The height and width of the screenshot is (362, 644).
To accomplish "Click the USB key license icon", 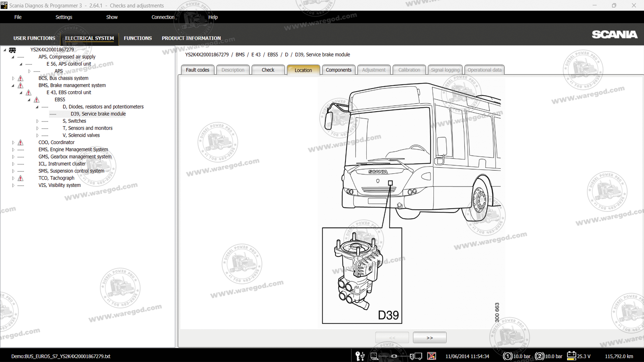I will [x=360, y=356].
